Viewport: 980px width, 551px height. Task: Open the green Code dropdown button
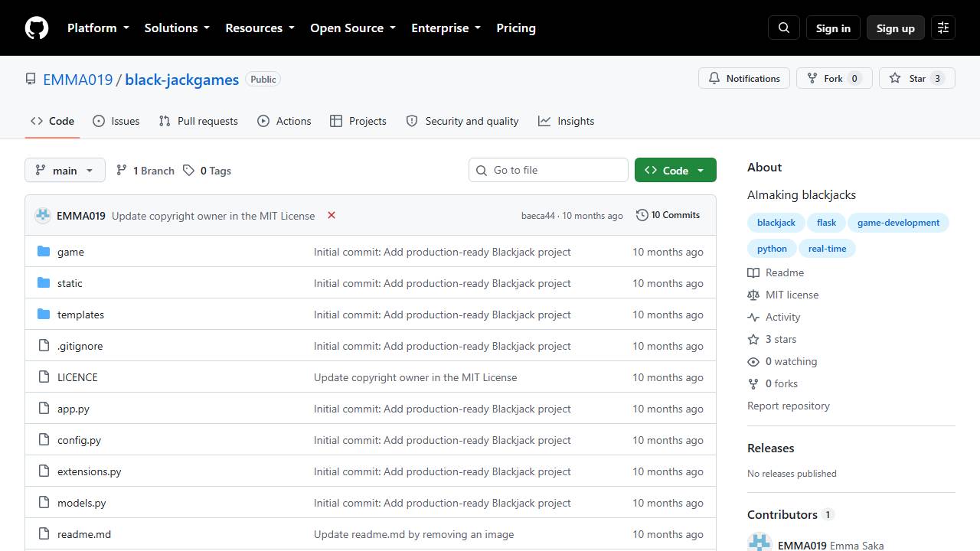[675, 170]
